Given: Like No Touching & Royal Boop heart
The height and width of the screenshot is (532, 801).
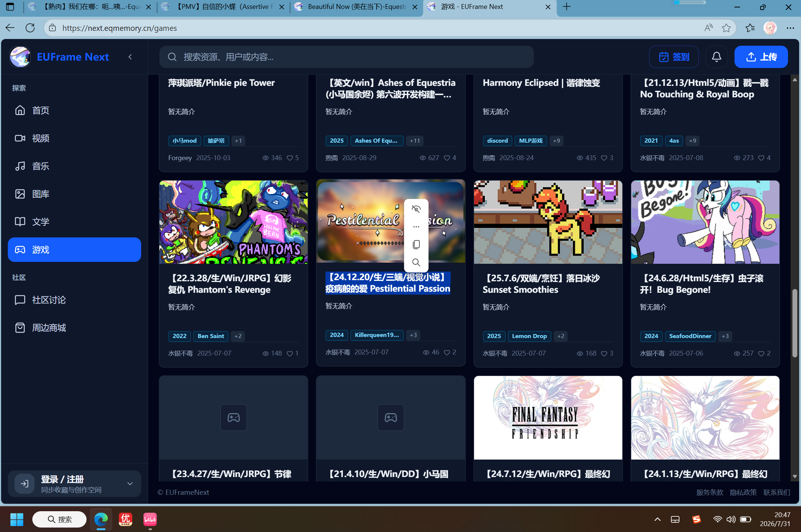Looking at the screenshot, I should (x=761, y=158).
